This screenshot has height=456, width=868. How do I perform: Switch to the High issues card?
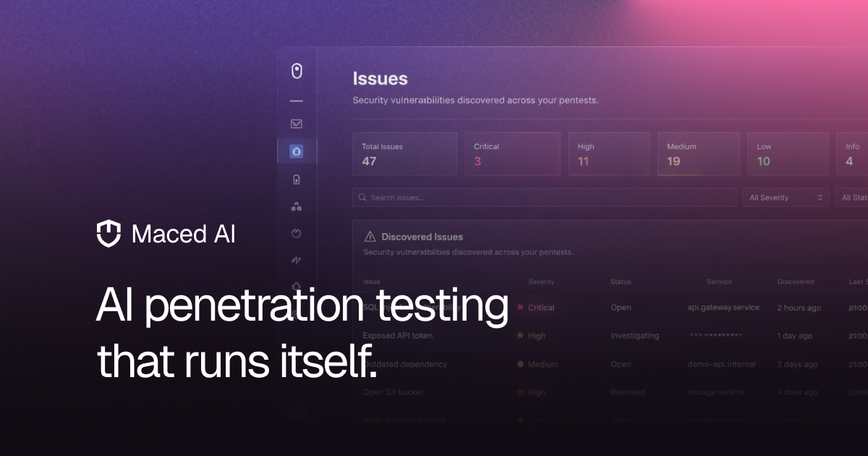pos(608,153)
